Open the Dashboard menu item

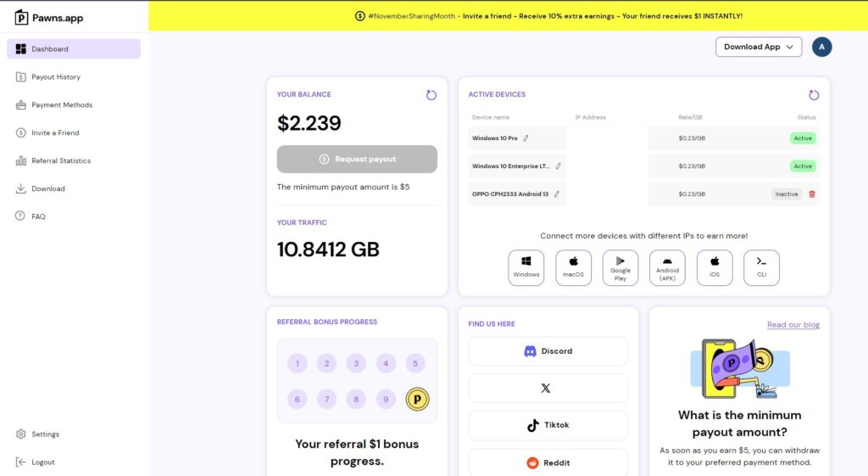pyautogui.click(x=74, y=48)
